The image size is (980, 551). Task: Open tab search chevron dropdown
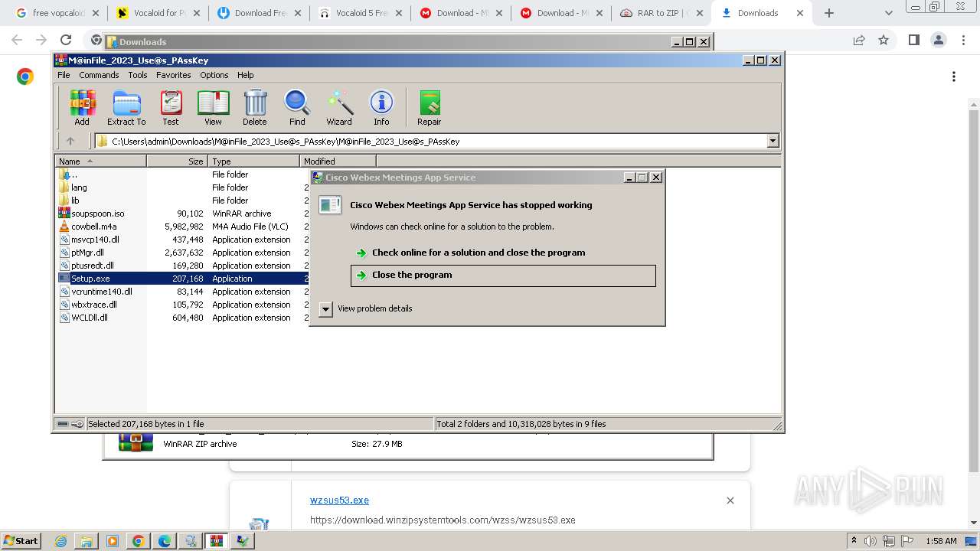(888, 13)
